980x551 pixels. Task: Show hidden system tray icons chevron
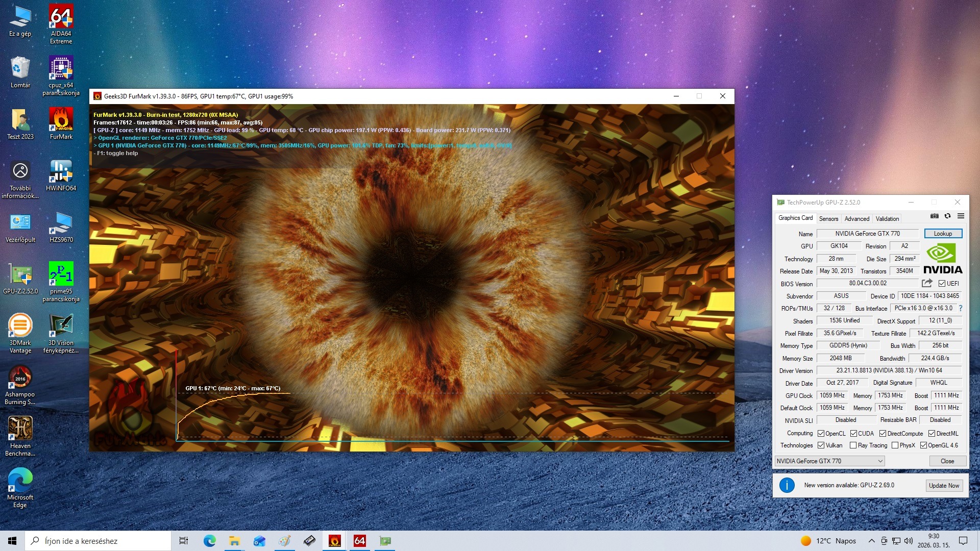[x=871, y=541]
